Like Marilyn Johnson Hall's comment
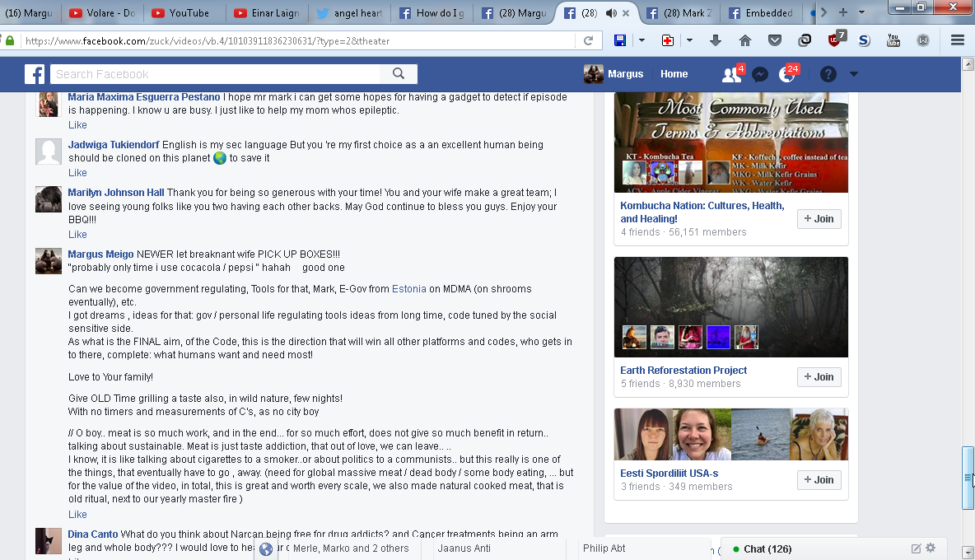 point(77,235)
